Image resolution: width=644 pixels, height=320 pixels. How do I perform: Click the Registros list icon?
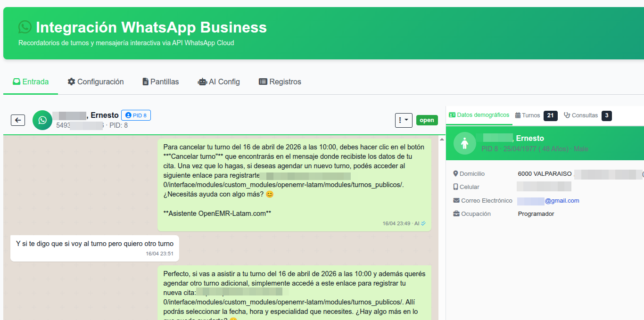pos(263,82)
